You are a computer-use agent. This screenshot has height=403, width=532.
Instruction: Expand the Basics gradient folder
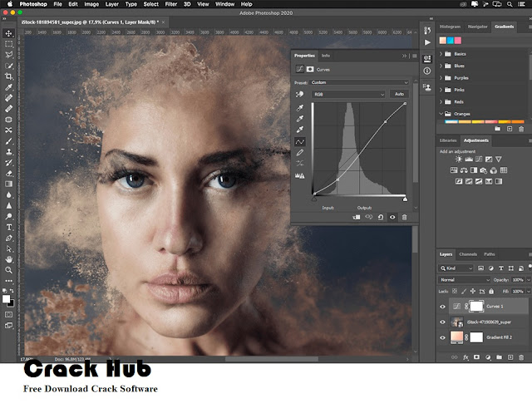tap(441, 54)
